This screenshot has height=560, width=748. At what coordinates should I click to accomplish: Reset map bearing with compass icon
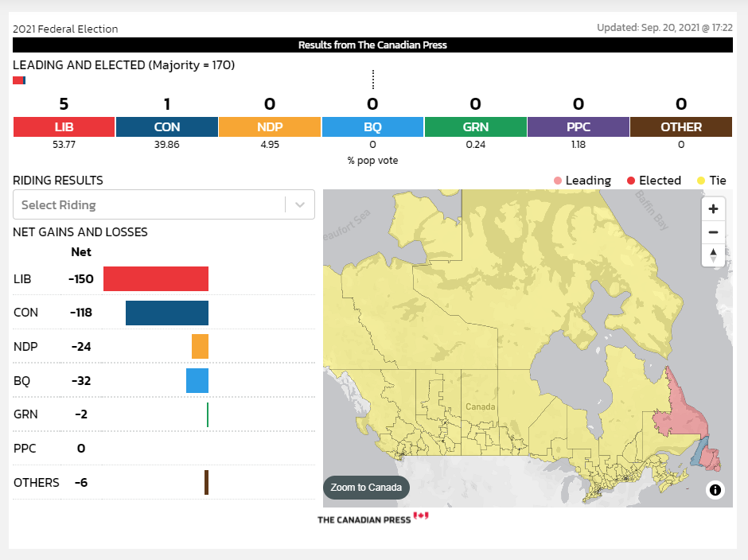pyautogui.click(x=713, y=255)
